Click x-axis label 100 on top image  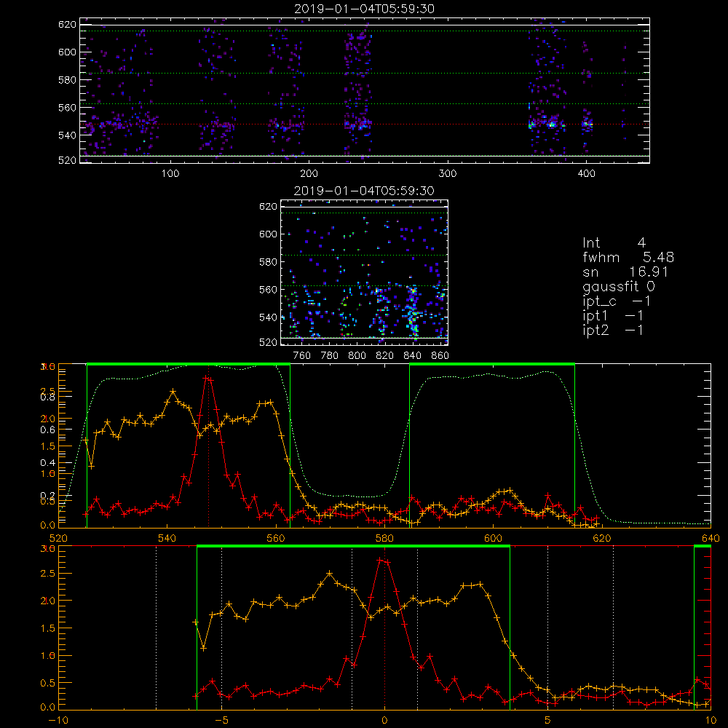[170, 174]
